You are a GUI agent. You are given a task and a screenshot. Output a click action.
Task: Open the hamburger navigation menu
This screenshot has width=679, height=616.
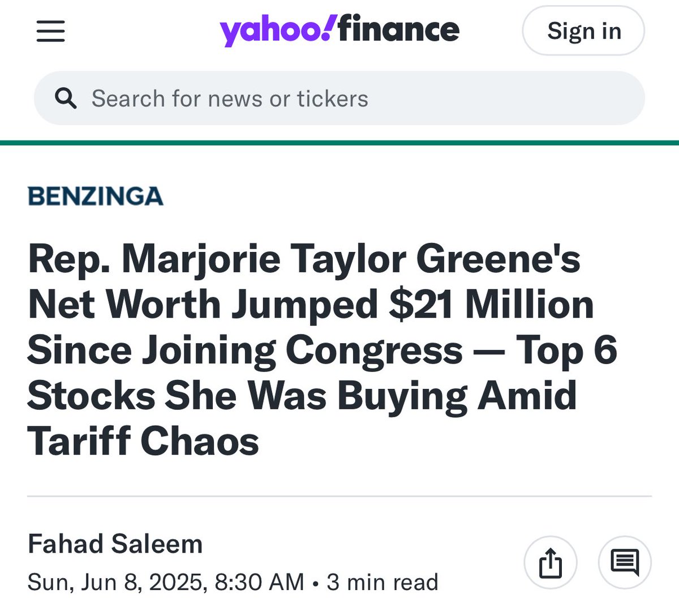pyautogui.click(x=51, y=31)
